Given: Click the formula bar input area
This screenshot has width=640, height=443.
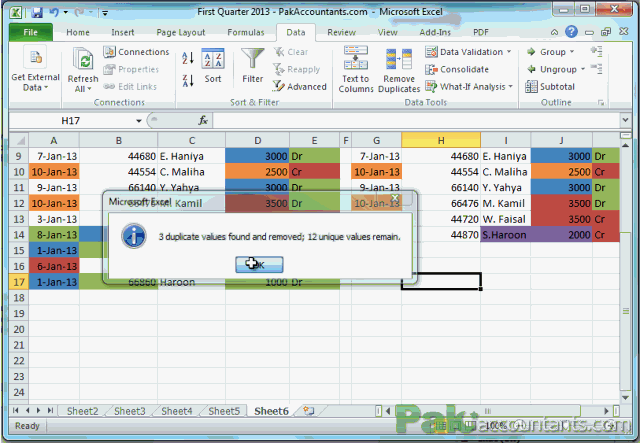Looking at the screenshot, I should coord(416,120).
